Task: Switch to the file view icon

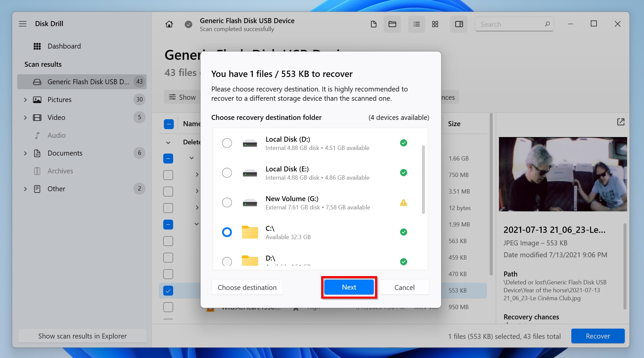Action: (374, 24)
